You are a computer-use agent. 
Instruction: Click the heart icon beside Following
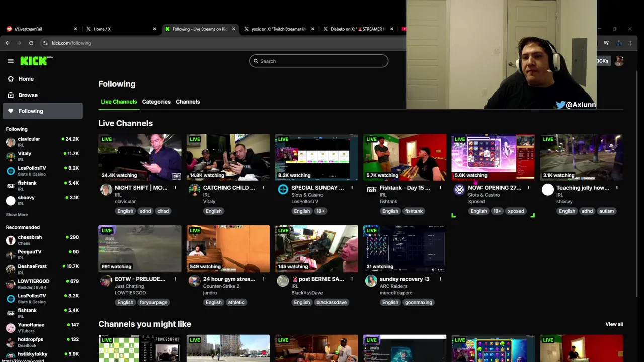(11, 111)
